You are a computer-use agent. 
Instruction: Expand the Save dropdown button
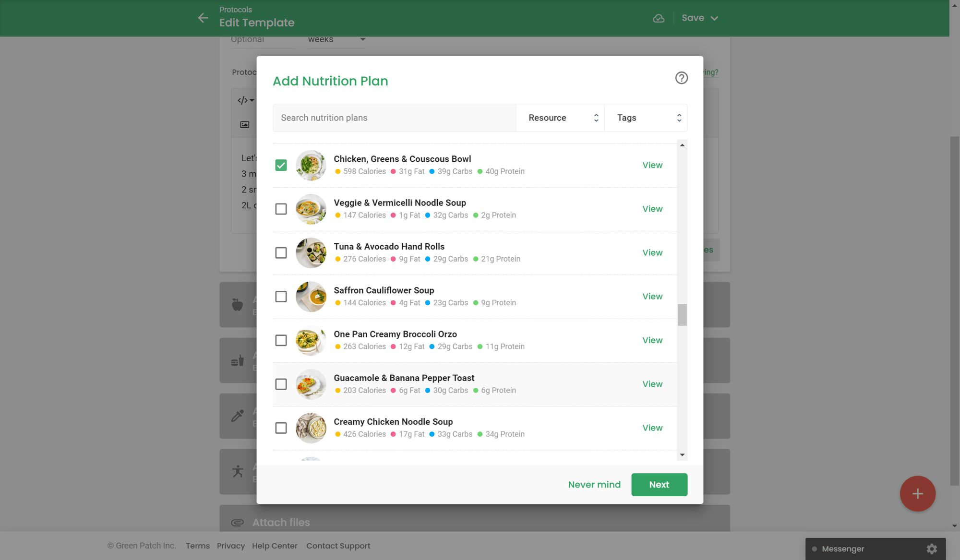click(x=714, y=18)
